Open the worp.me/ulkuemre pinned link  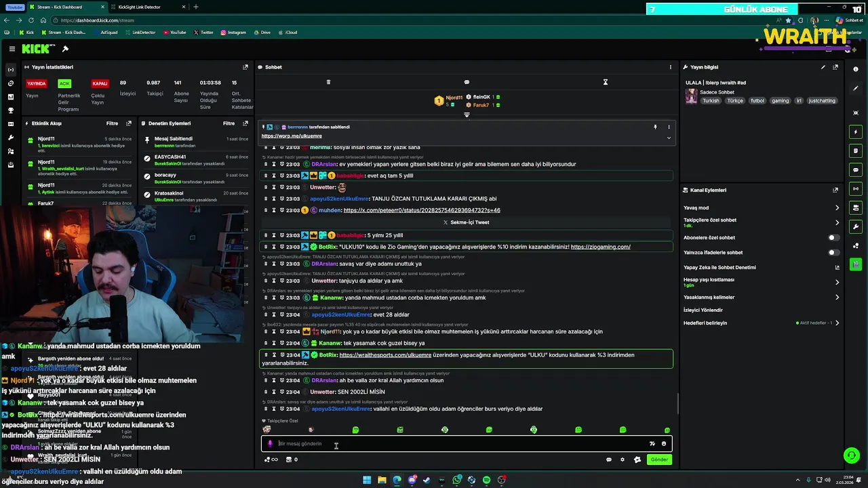point(292,136)
